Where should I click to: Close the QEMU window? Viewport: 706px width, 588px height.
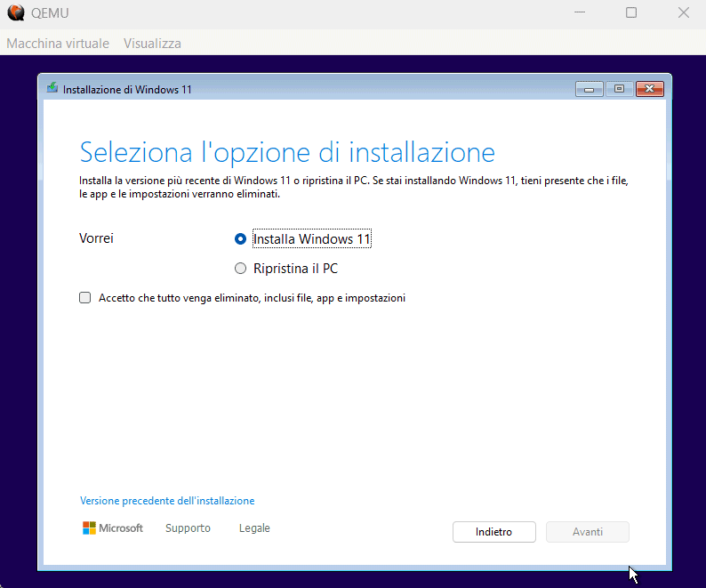click(x=684, y=12)
